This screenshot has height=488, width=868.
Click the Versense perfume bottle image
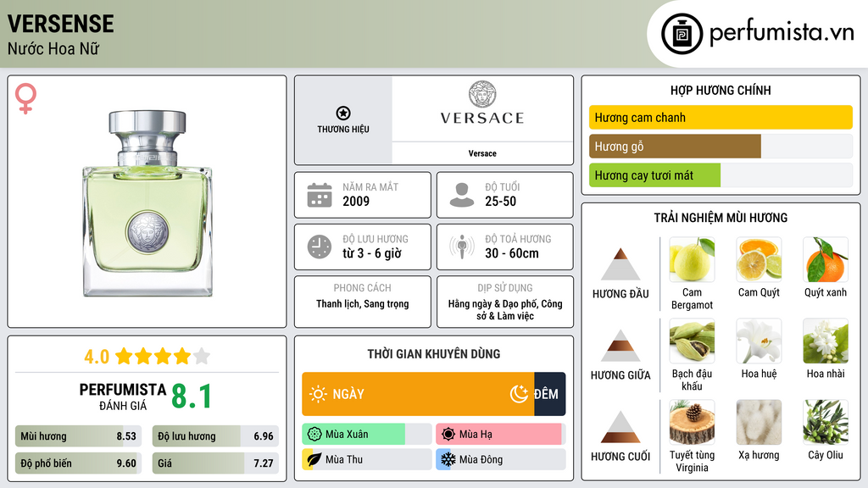click(147, 202)
